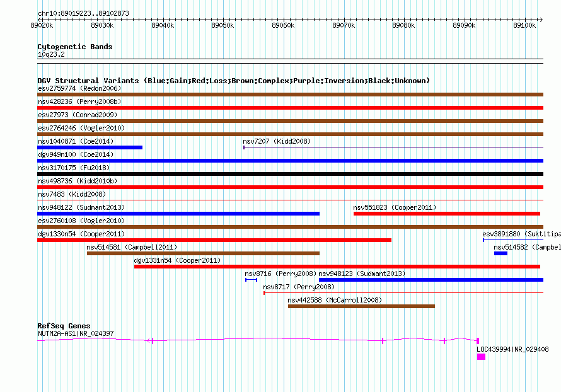Open the nsv7483 (Kidd2008) variant label
The image size is (561, 392).
click(72, 194)
